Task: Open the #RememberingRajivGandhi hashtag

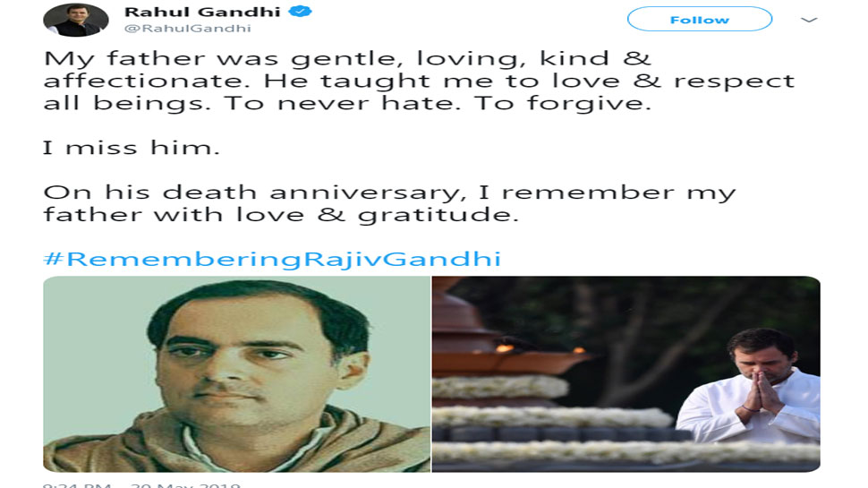Action: pos(272,259)
